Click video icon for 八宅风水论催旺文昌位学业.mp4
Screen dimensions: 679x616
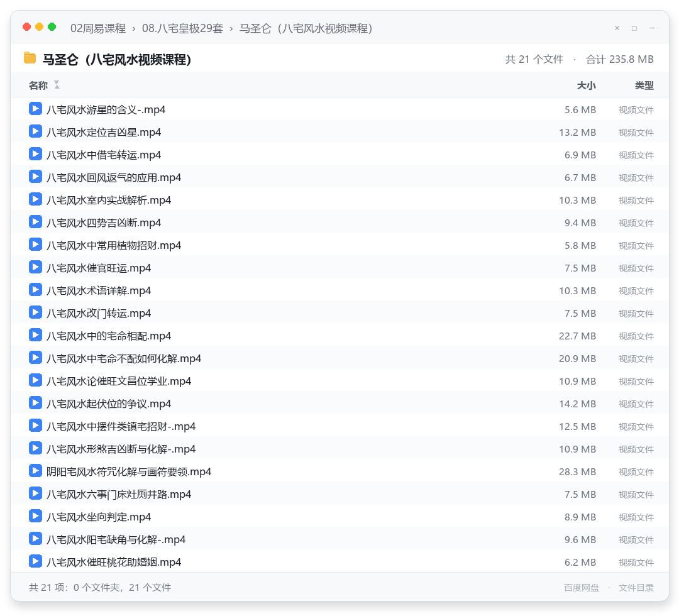[35, 380]
